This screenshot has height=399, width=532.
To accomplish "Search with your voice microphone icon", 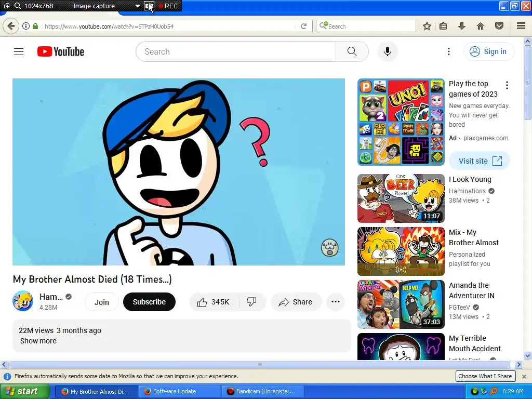I will pyautogui.click(x=388, y=51).
